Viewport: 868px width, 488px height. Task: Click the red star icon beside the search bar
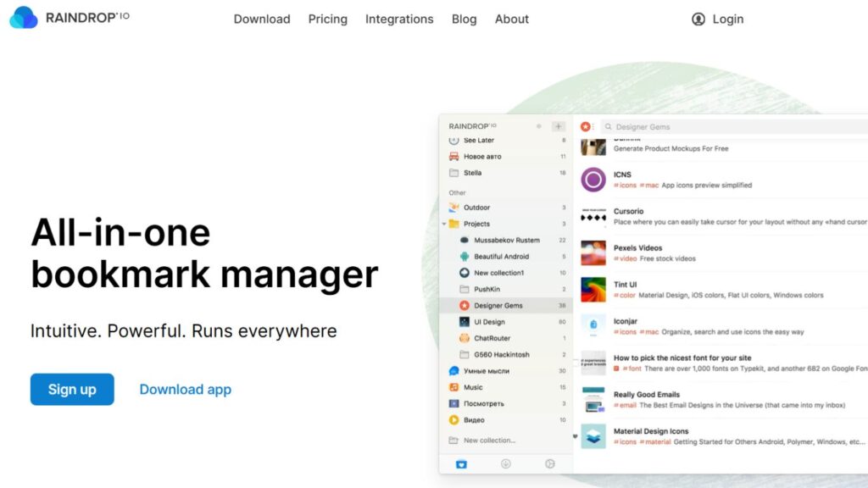click(x=585, y=125)
